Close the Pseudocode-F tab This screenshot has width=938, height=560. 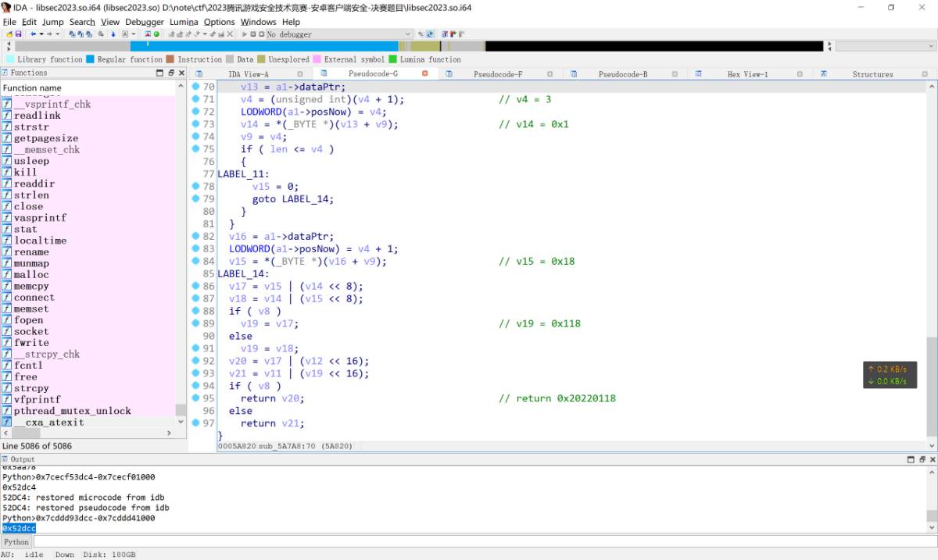click(550, 74)
